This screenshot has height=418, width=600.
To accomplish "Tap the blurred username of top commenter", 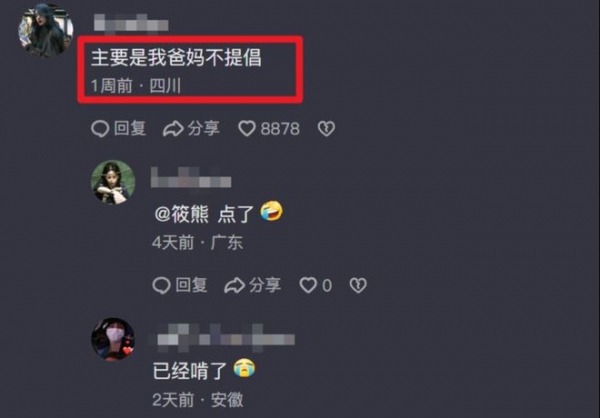I will tap(131, 23).
